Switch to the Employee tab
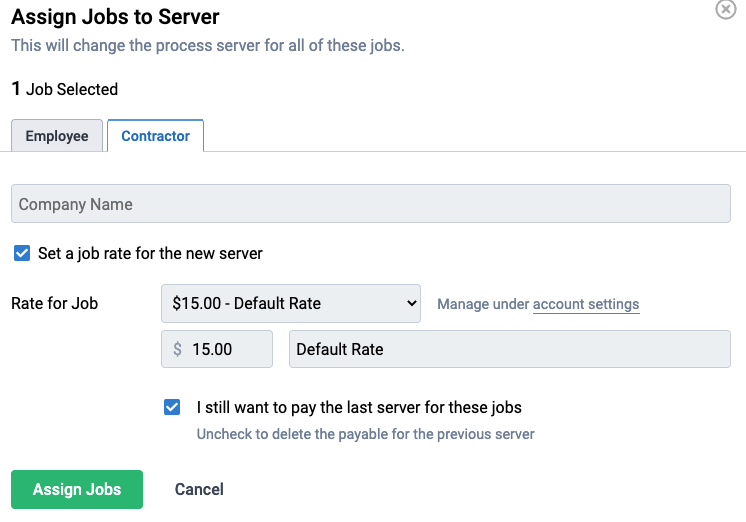 57,136
